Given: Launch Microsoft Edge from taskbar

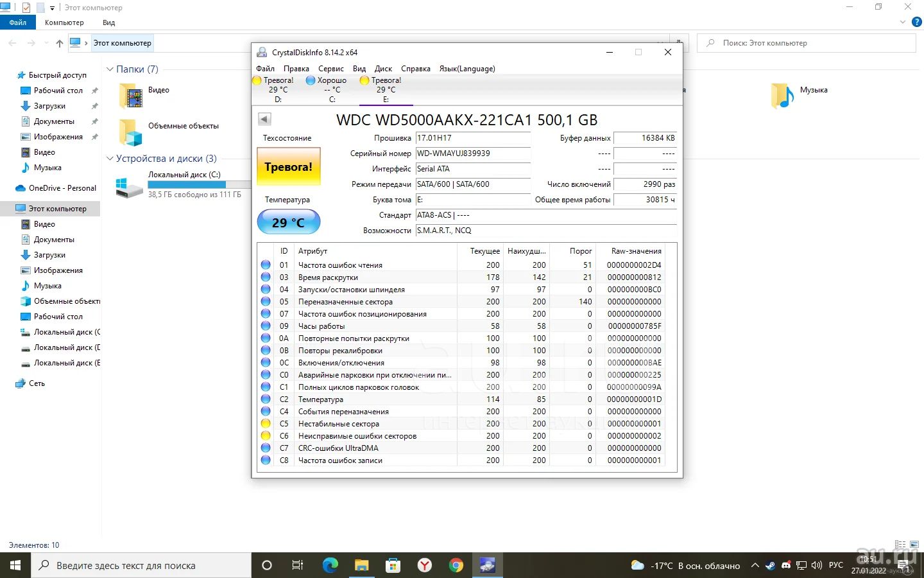Looking at the screenshot, I should pyautogui.click(x=330, y=565).
